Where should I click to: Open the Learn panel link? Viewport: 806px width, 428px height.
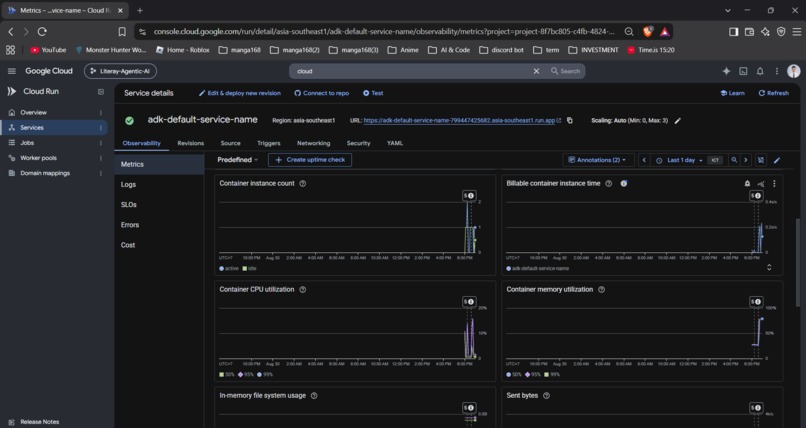732,93
